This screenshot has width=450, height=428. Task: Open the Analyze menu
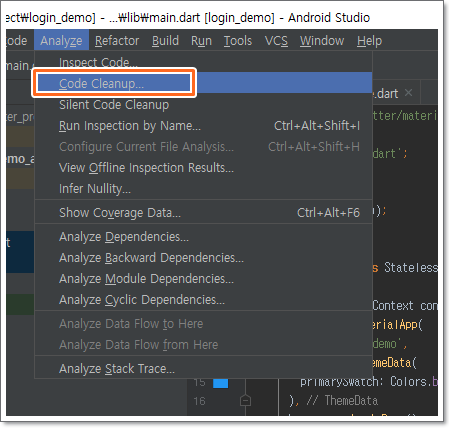tap(61, 41)
